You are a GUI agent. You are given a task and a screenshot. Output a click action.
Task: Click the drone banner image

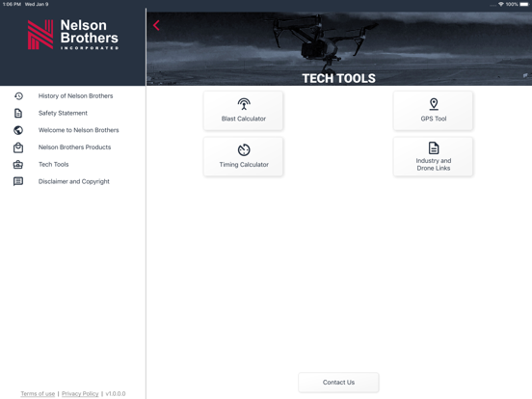[x=339, y=48]
